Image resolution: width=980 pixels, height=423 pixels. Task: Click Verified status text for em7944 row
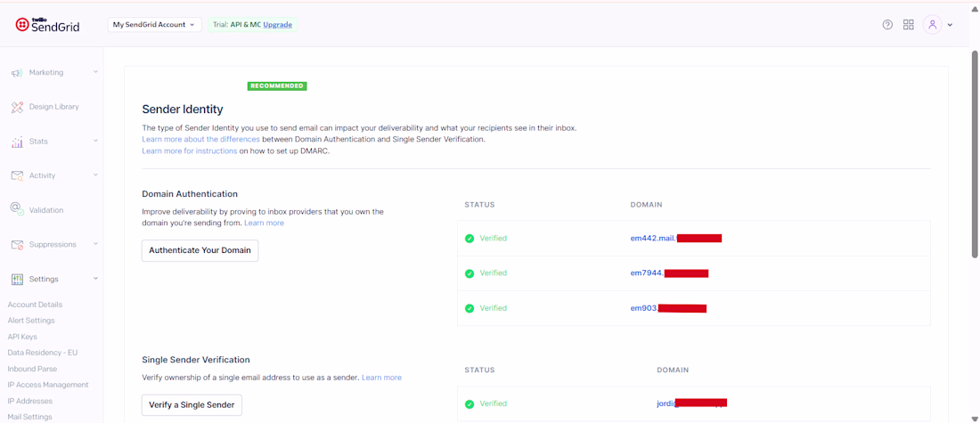point(494,273)
